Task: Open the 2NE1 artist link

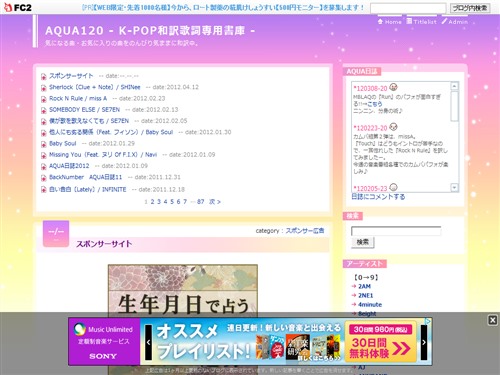Action: (365, 295)
